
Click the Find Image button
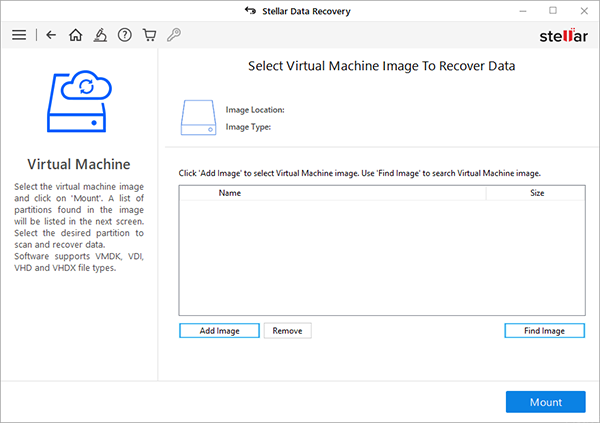click(x=545, y=331)
